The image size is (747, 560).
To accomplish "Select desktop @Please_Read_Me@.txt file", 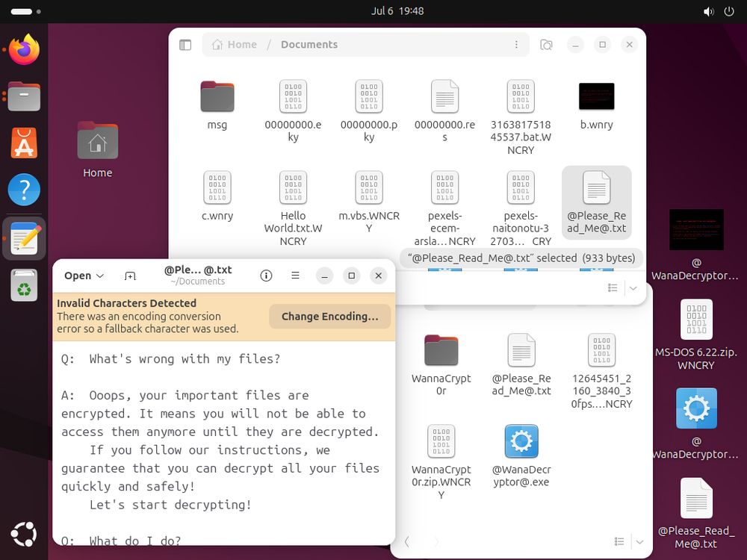I will 696,514.
